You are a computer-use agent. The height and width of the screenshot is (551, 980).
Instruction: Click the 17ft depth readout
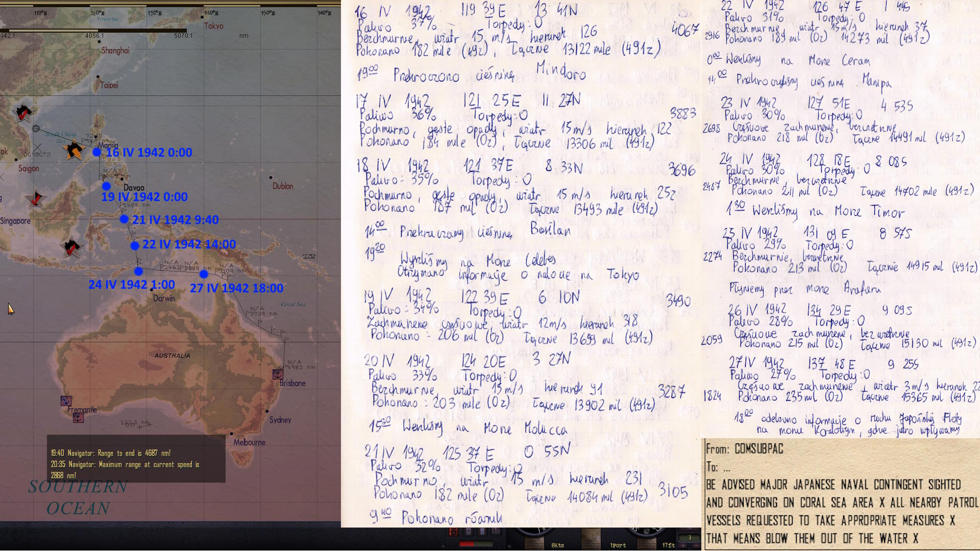(668, 545)
